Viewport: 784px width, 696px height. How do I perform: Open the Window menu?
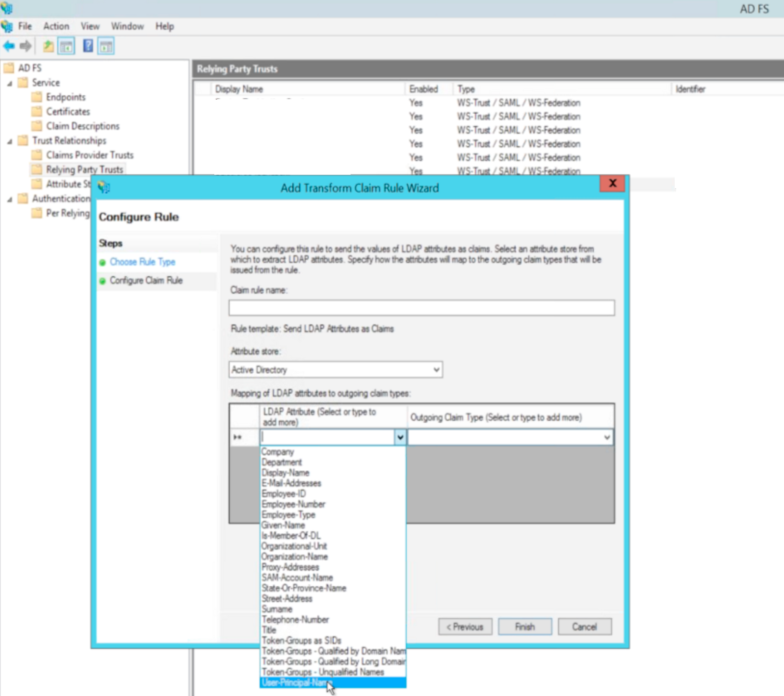click(128, 26)
